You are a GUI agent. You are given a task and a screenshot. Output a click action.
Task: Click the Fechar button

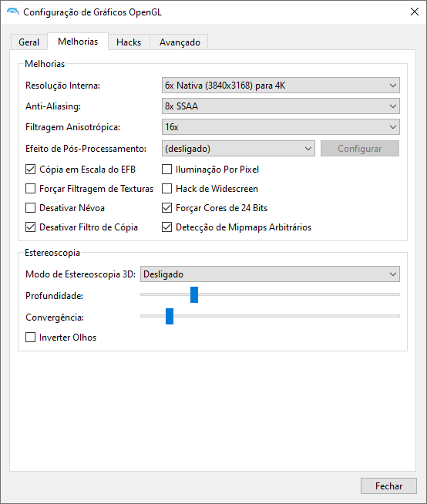[x=388, y=486]
